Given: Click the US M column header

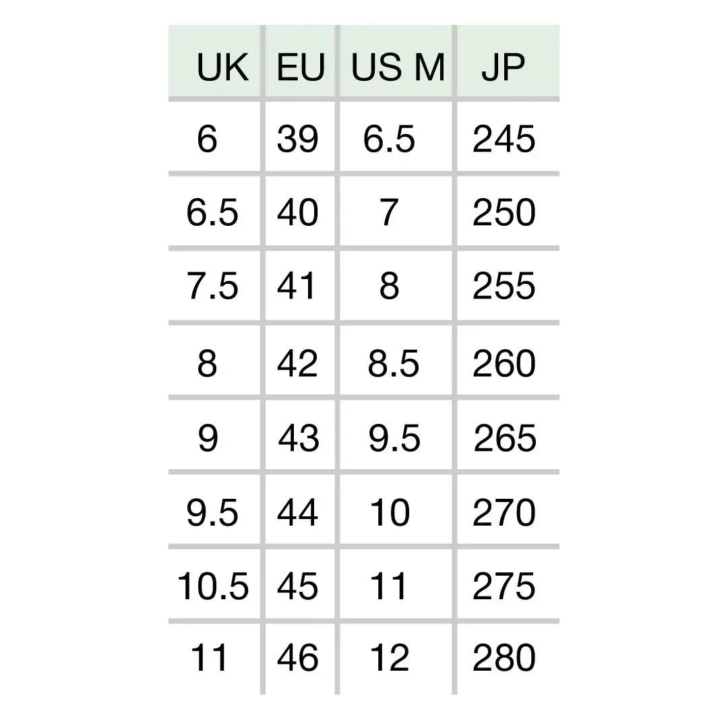Looking at the screenshot, I should [x=398, y=67].
